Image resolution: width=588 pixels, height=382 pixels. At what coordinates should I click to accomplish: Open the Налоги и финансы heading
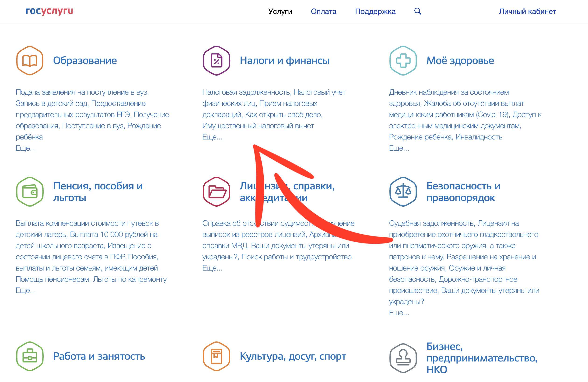(285, 60)
